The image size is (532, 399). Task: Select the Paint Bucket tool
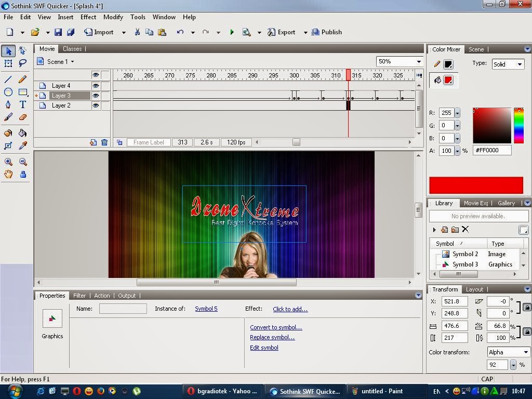coord(23,133)
